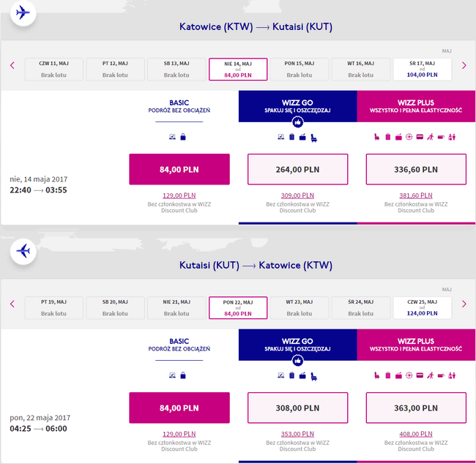This screenshot has width=476, height=464.
Task: Click the 309,00 PLN non-member price link
Action: click(x=297, y=195)
